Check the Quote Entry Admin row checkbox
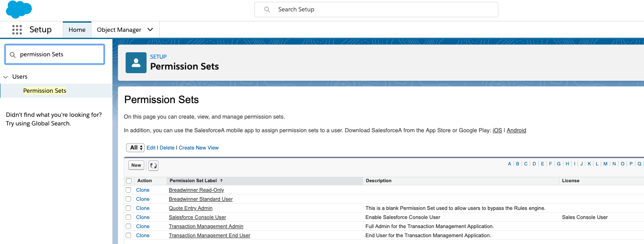 pyautogui.click(x=128, y=208)
